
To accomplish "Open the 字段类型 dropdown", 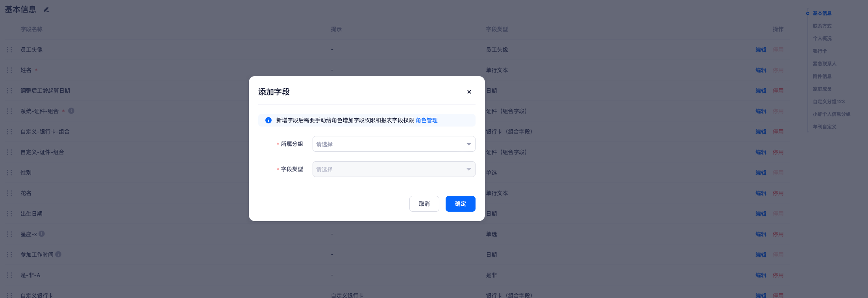I will (393, 169).
